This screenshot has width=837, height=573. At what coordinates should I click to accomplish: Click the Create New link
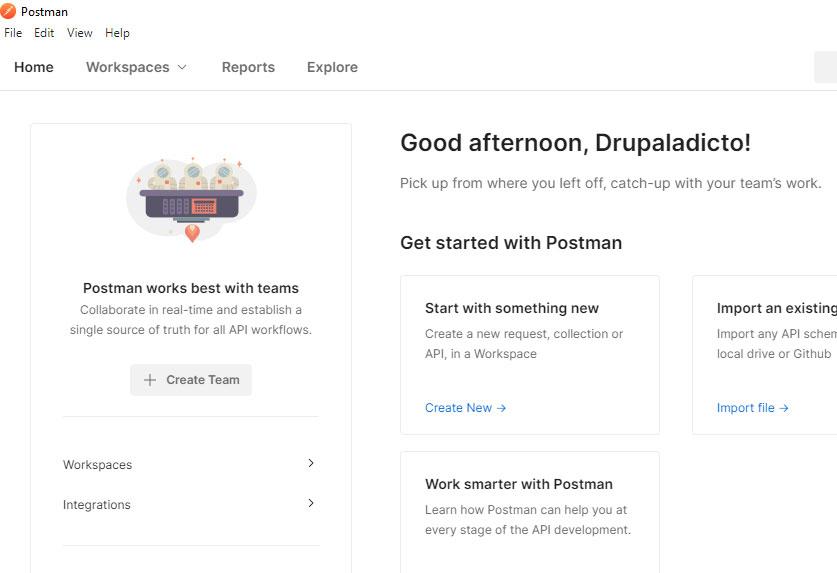465,408
